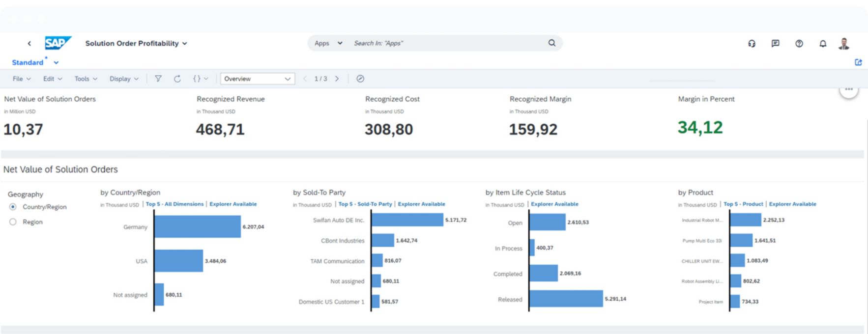Image resolution: width=868 pixels, height=334 pixels.
Task: Open the File menu
Action: point(21,79)
